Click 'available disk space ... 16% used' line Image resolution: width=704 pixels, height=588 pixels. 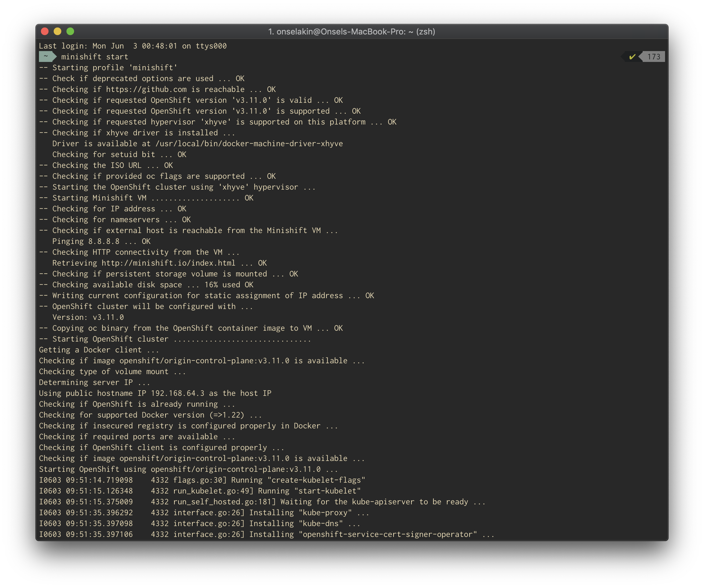[146, 285]
